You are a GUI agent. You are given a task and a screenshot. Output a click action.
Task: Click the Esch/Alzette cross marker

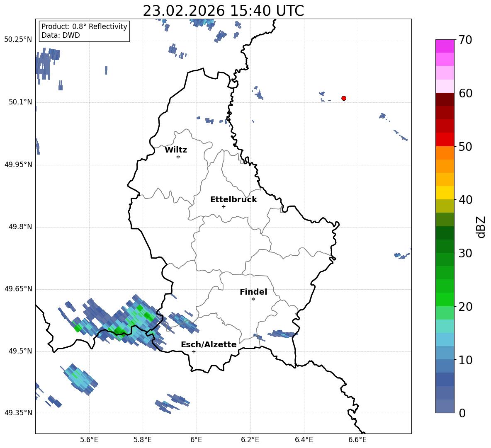pyautogui.click(x=194, y=351)
